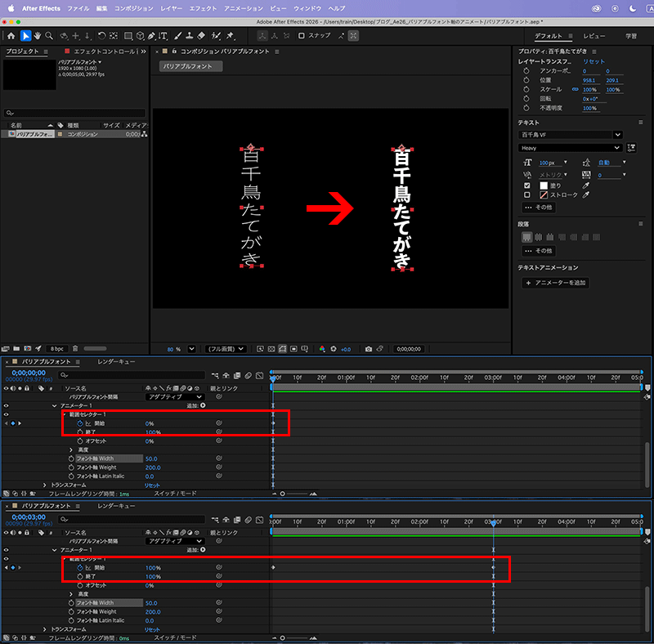The image size is (654, 644).
Task: Open the フル画質 resolution dropdown
Action: click(226, 349)
